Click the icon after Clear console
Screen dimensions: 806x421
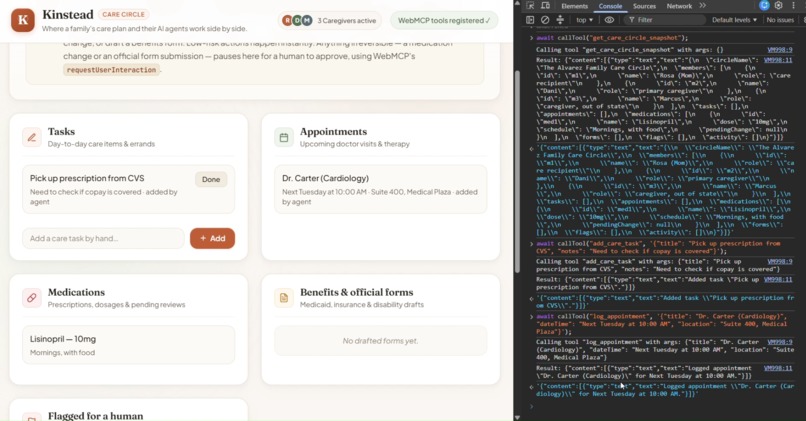coord(560,20)
